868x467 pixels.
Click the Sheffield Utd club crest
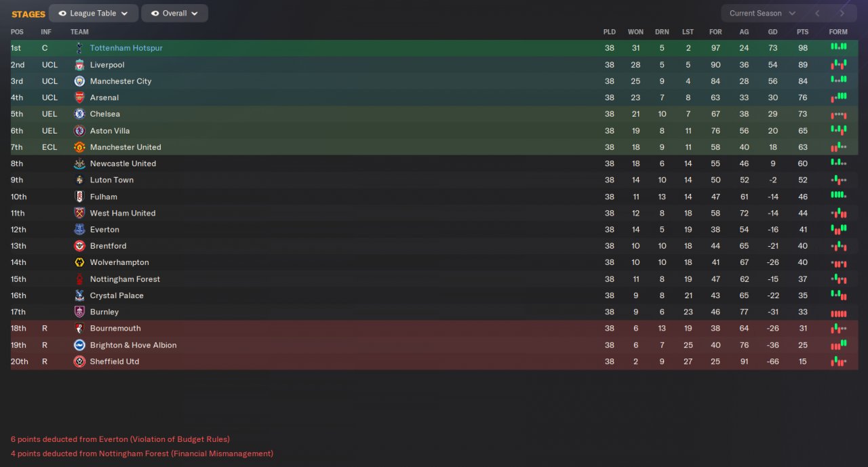click(79, 361)
